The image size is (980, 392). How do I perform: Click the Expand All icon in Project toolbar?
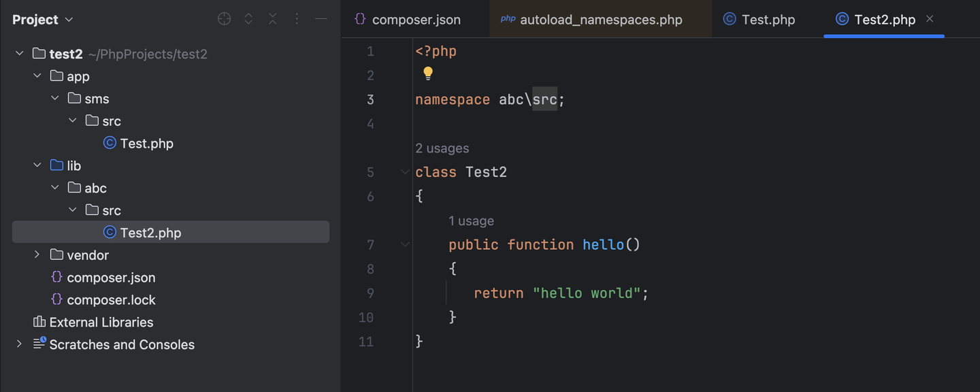tap(248, 18)
